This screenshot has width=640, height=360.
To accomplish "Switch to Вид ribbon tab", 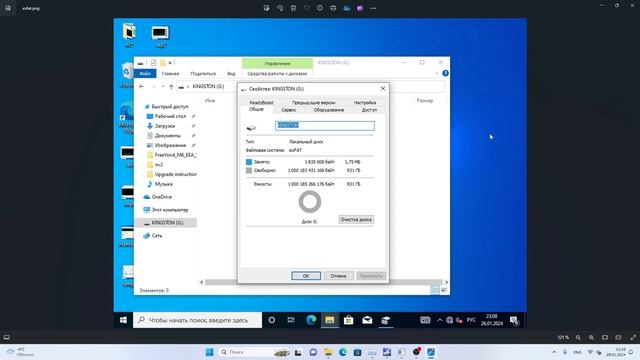I will [x=231, y=73].
